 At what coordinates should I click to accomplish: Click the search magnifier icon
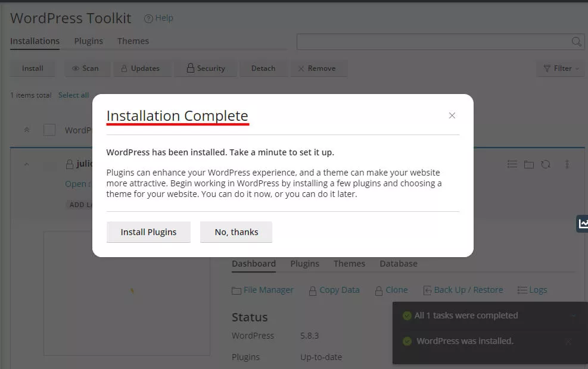click(x=576, y=42)
